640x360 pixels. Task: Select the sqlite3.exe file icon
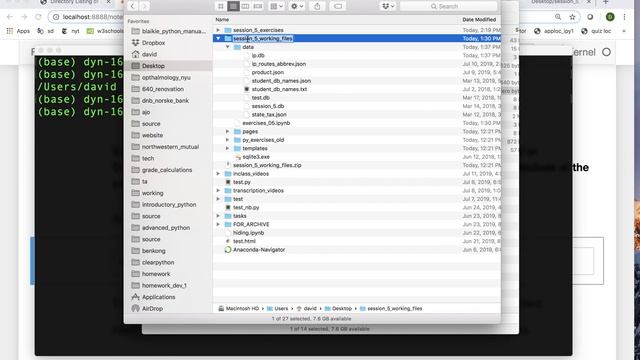[x=238, y=157]
